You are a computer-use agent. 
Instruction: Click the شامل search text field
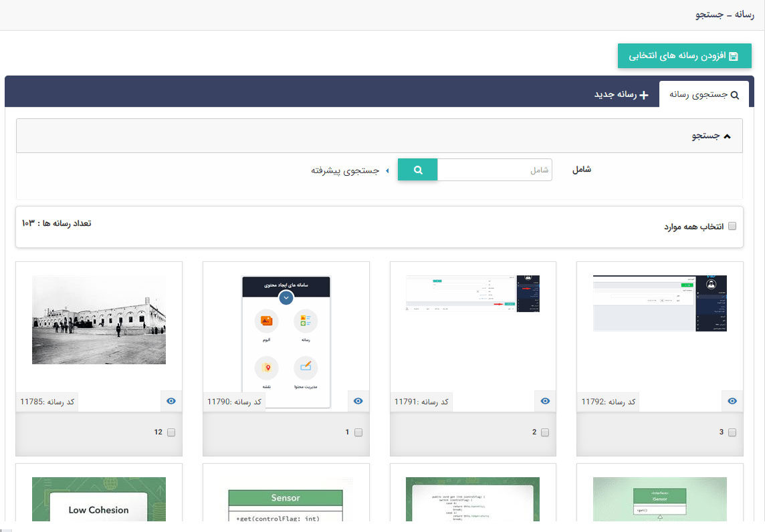pyautogui.click(x=495, y=170)
